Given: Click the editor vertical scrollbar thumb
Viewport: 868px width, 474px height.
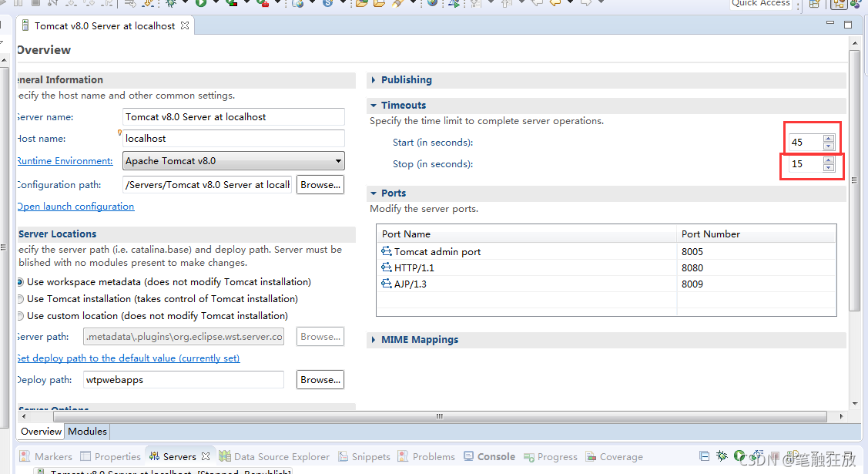Looking at the screenshot, I should pyautogui.click(x=855, y=180).
